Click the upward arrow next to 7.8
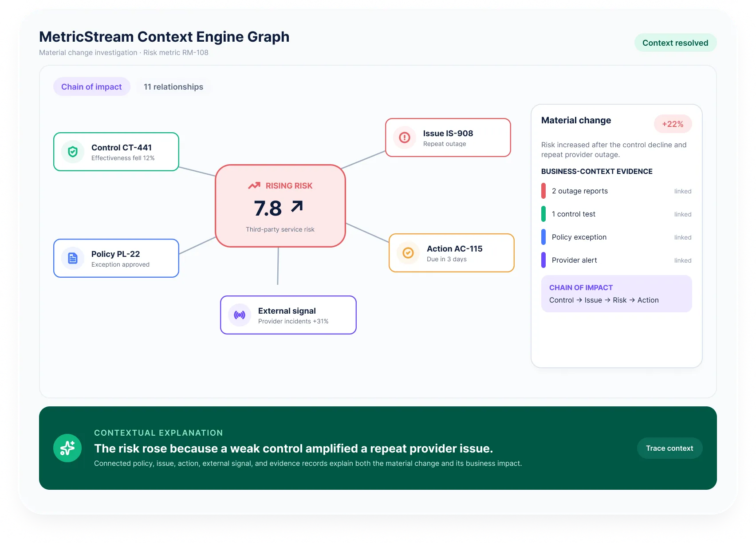The image size is (756, 543). pyautogui.click(x=297, y=206)
